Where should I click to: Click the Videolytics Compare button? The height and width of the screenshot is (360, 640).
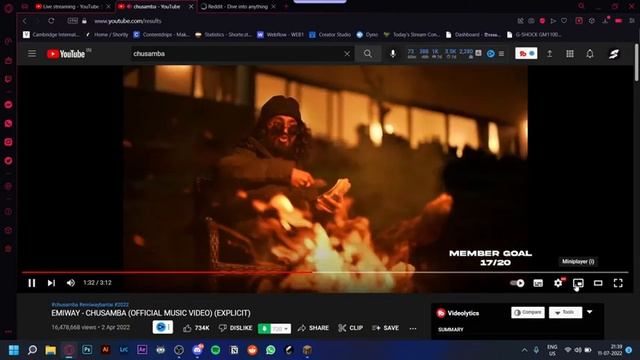click(528, 312)
